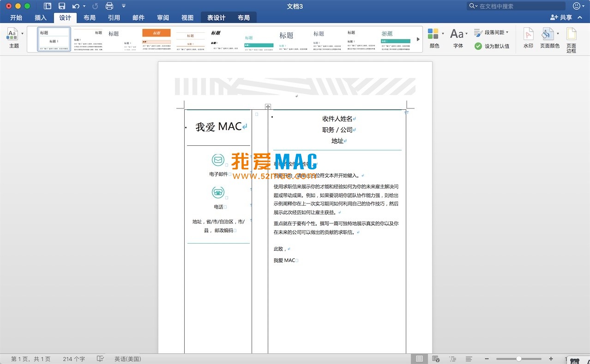590x364 pixels.
Task: Click the telephone icon above 电话
Action: point(218,192)
